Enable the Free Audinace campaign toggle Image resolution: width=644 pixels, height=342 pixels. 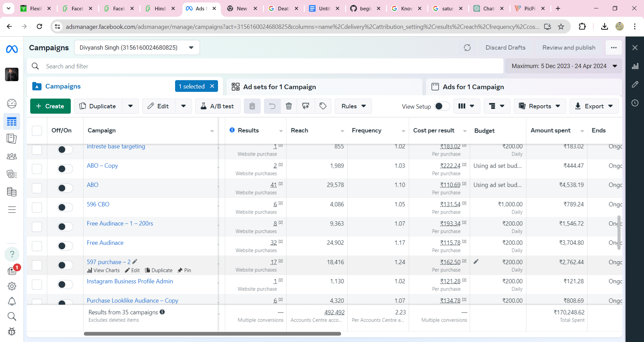[x=64, y=246]
